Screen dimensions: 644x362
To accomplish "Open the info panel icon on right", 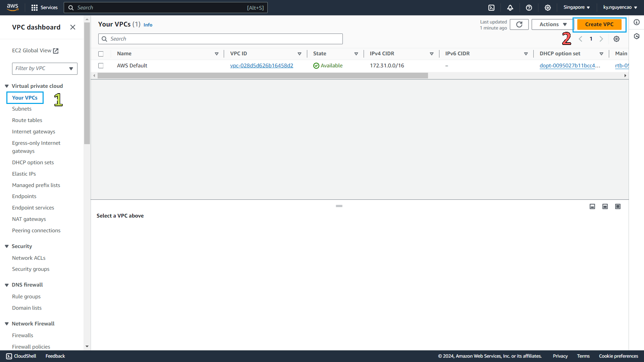I will (637, 22).
